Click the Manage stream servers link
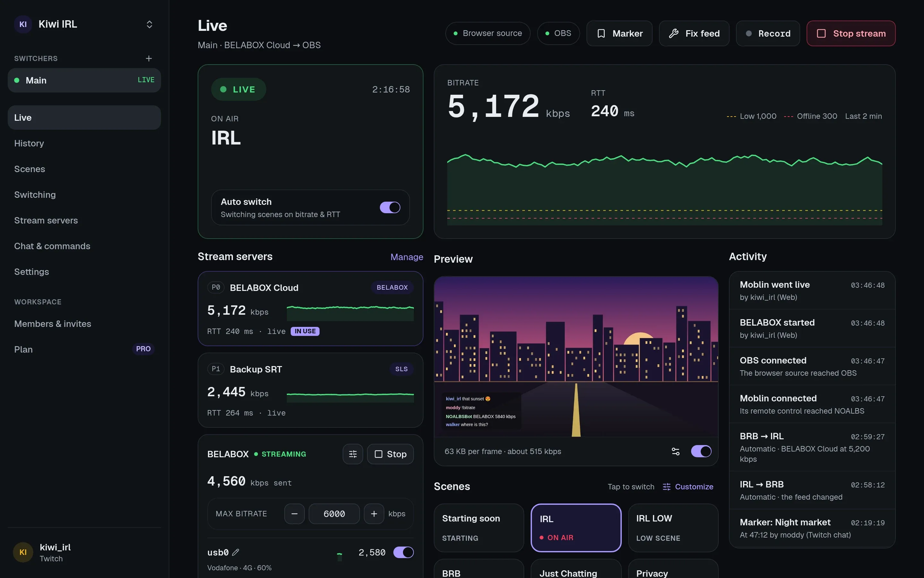This screenshot has width=924, height=578. click(406, 257)
